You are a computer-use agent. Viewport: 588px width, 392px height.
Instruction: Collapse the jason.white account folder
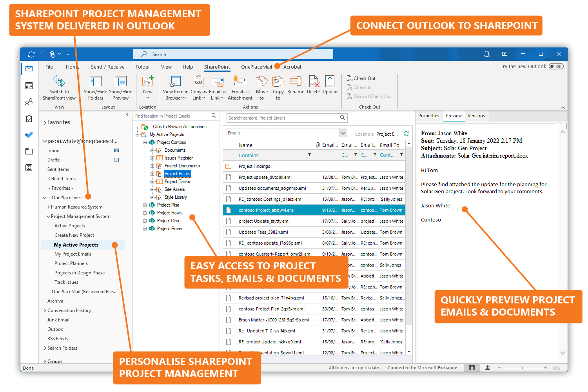coord(45,141)
